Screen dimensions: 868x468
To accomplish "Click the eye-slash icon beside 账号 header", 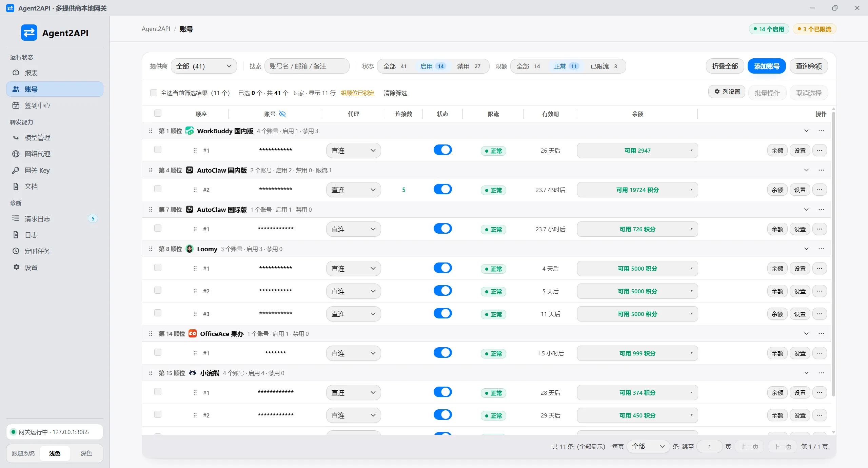I will (x=282, y=114).
